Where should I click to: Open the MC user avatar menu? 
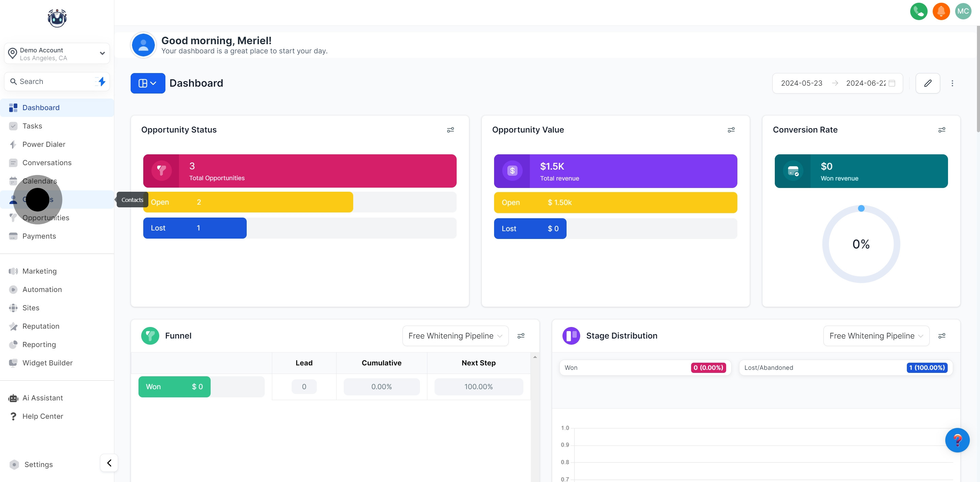(x=963, y=12)
